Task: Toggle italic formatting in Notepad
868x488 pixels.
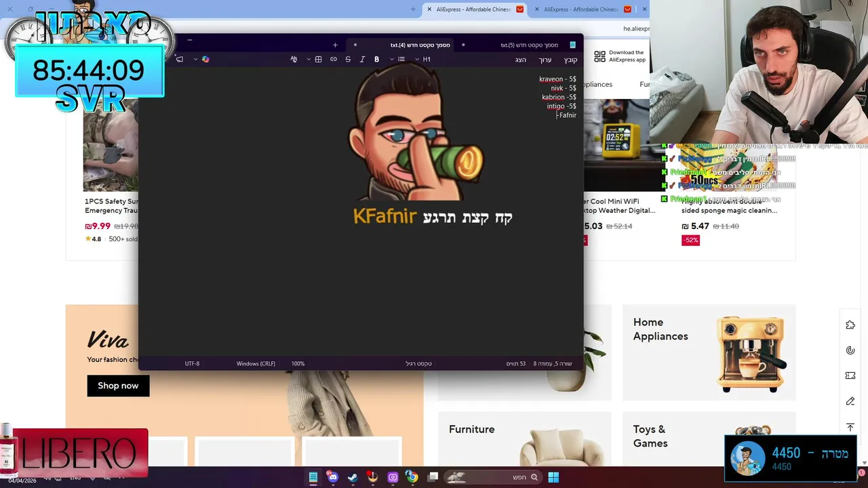Action: [x=362, y=60]
